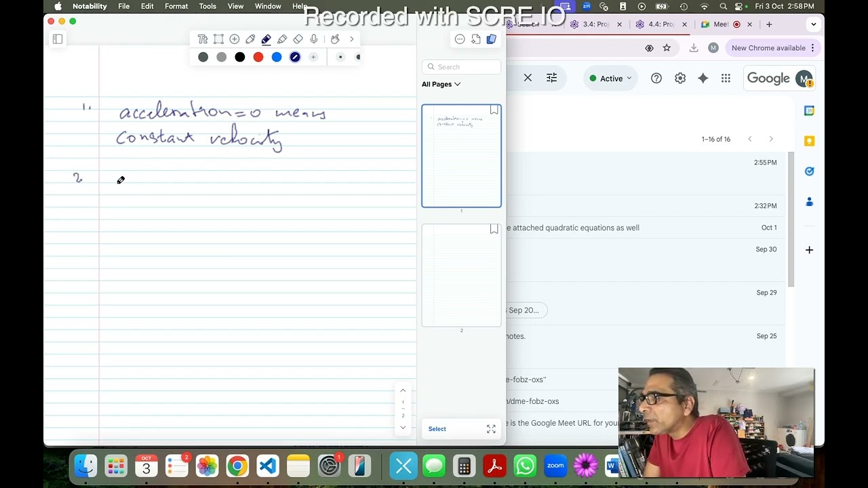
Task: Open the Apple menu
Action: click(x=58, y=6)
